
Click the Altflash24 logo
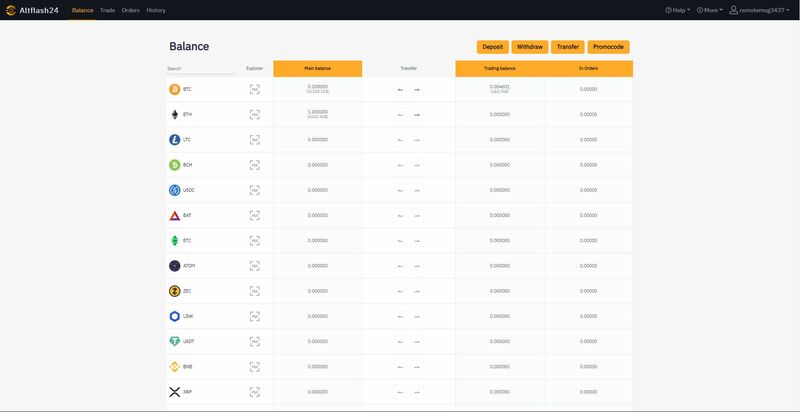[32, 10]
